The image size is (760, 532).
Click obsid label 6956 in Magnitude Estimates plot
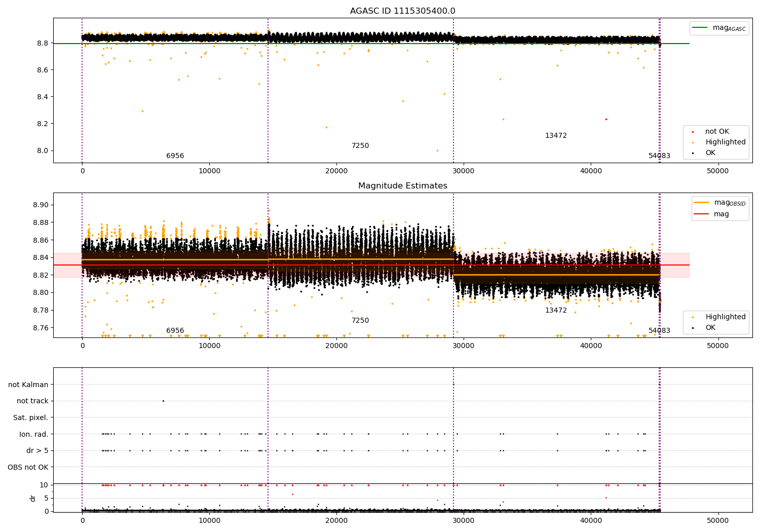click(175, 331)
